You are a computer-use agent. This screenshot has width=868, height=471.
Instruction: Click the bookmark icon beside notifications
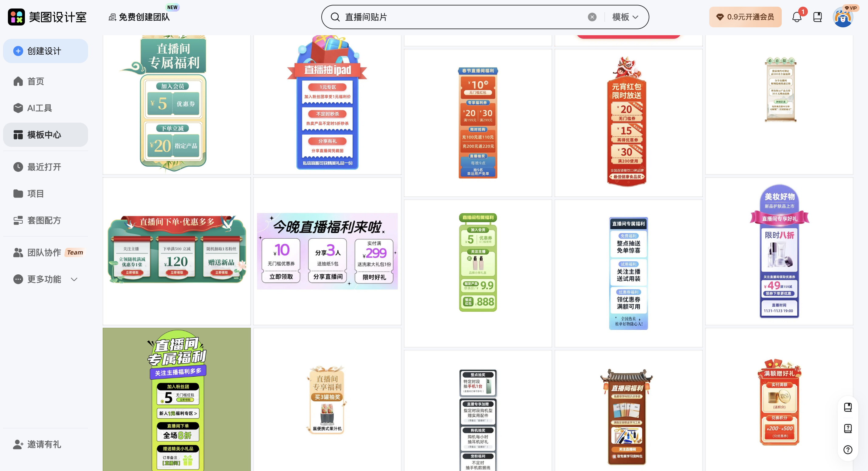pyautogui.click(x=818, y=17)
